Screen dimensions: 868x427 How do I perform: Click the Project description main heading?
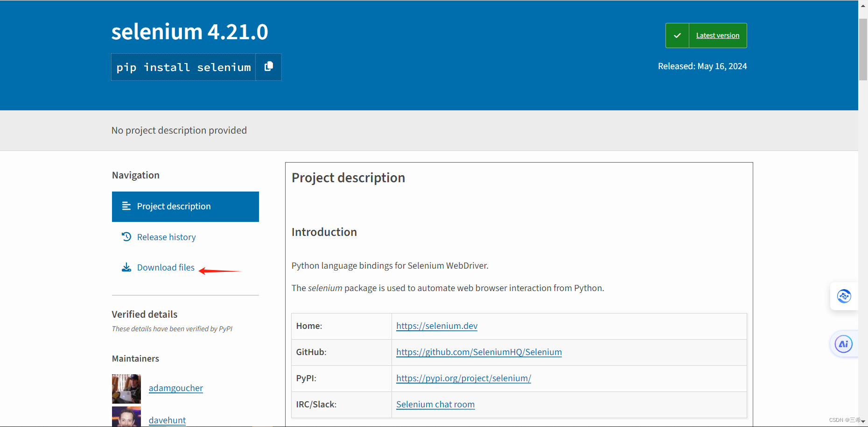[348, 178]
